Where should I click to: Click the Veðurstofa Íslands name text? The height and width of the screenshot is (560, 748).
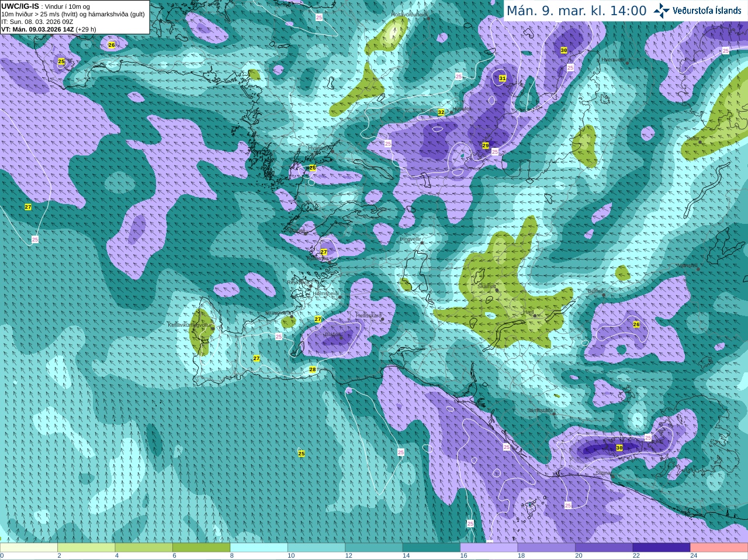[x=707, y=11]
